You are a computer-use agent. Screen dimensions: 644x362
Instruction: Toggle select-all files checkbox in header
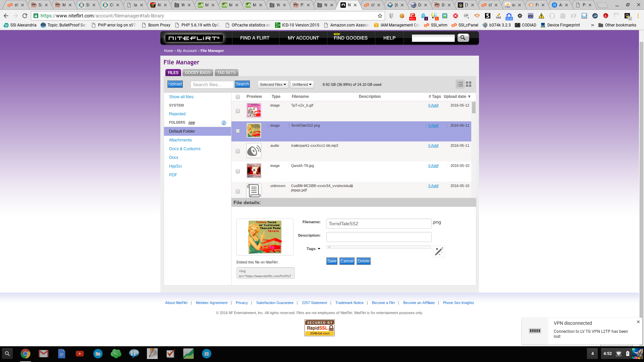coord(238,97)
